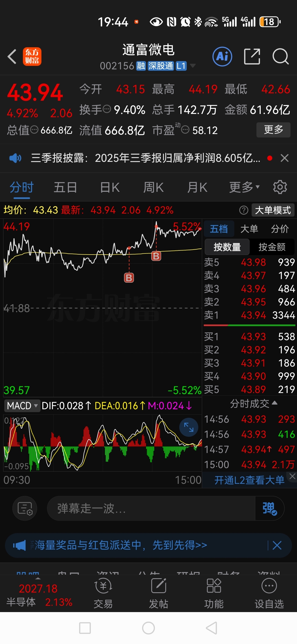
Task: Tap the 买1 43.93 order row
Action: point(249,337)
